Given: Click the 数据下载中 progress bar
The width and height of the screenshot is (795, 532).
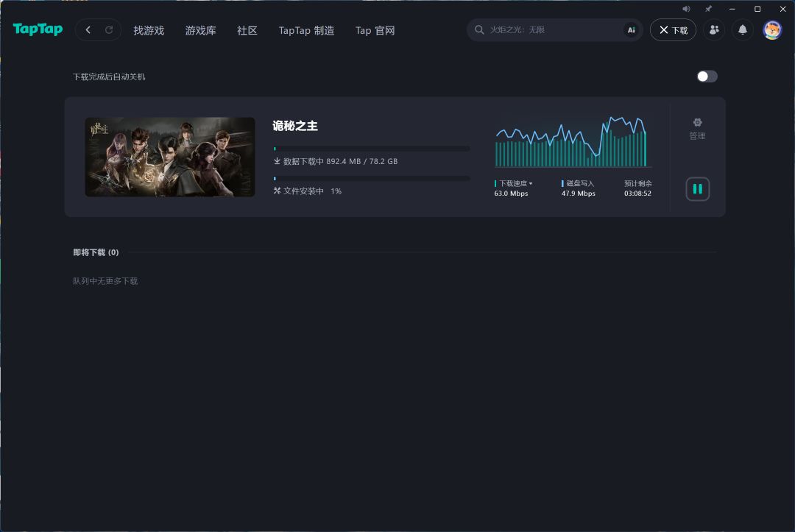Looking at the screenshot, I should [372, 149].
